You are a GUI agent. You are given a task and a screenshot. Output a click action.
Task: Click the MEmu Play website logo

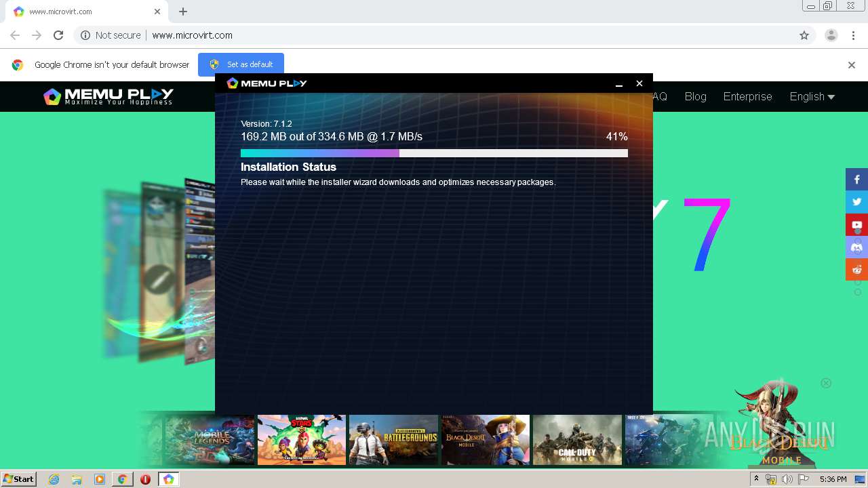coord(108,96)
